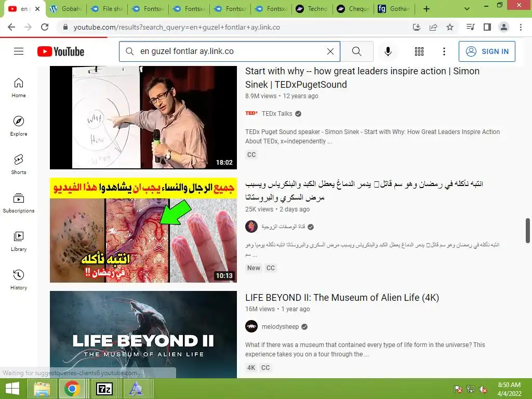Switch to the Cheque tab
Viewport: 532px width, 399px height.
click(353, 9)
